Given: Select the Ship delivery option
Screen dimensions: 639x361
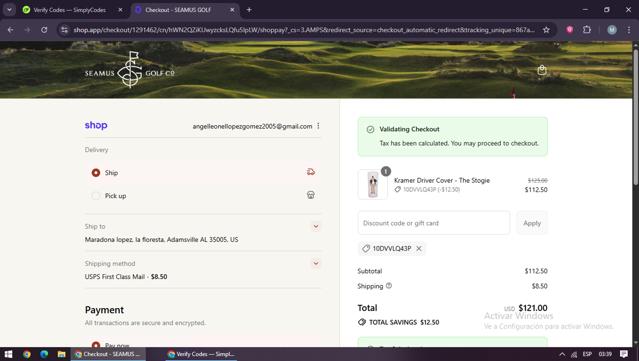Looking at the screenshot, I should click(96, 173).
